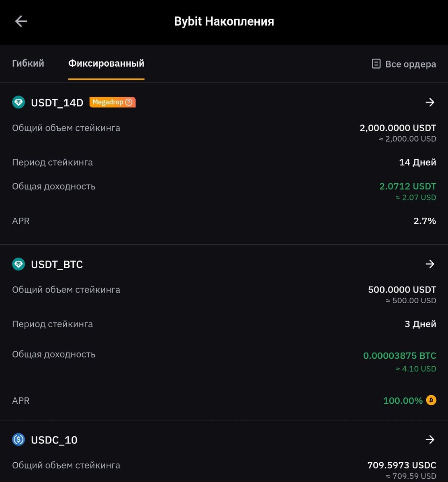Screen dimensions: 448x482
Task: Tap the USDC_10 product title
Action: coord(54,440)
